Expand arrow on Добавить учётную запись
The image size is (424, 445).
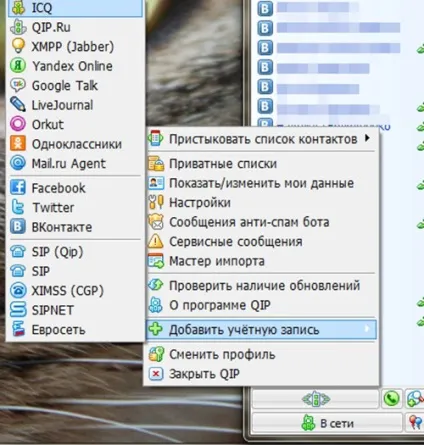click(367, 329)
